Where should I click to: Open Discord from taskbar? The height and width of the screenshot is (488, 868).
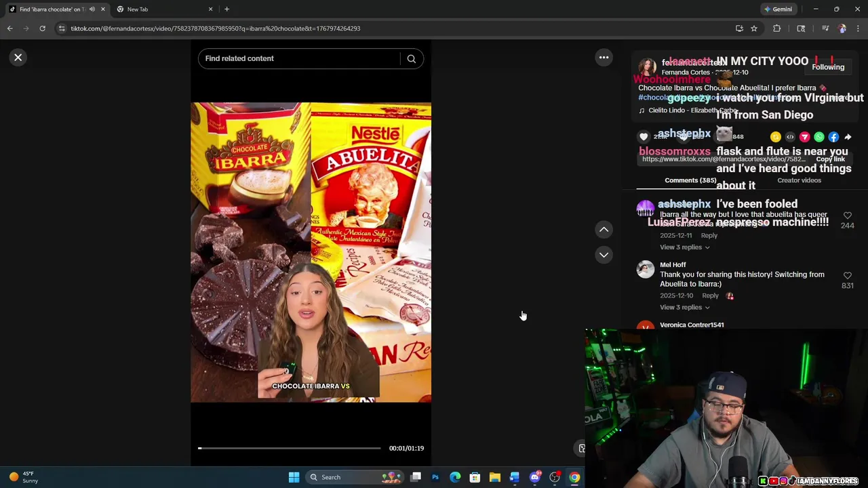click(x=535, y=477)
